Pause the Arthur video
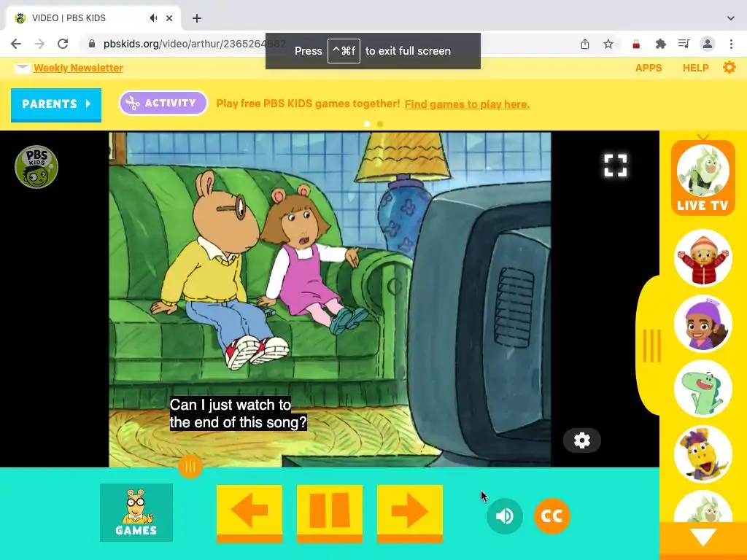 (330, 514)
